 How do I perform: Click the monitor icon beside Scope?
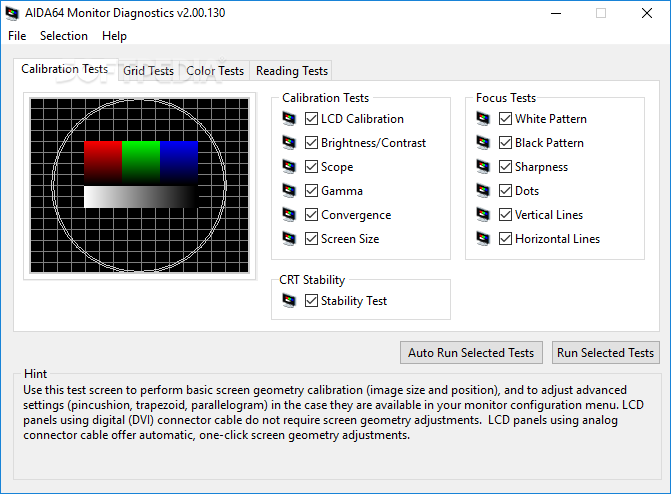click(x=289, y=167)
